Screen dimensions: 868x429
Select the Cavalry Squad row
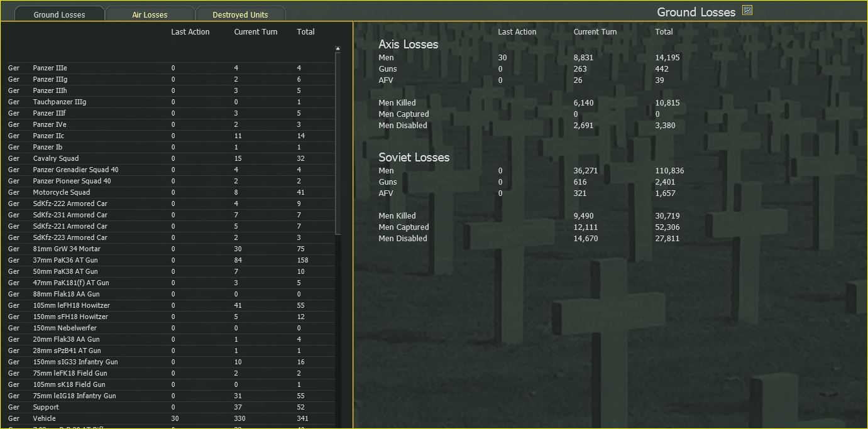[170, 158]
